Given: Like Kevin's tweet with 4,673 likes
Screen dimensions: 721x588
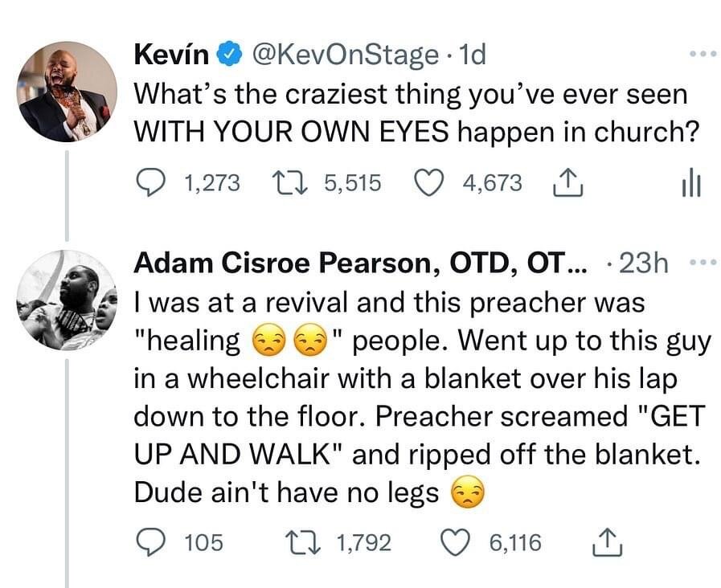Looking at the screenshot, I should coord(431,183).
